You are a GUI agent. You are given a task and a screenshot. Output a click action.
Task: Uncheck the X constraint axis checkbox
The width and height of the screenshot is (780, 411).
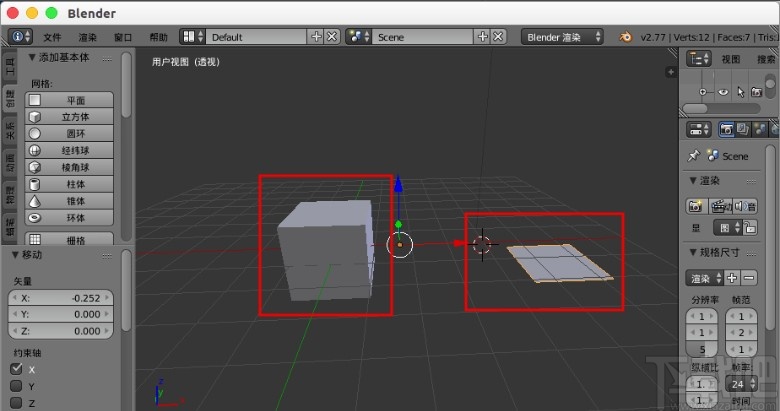tap(16, 369)
